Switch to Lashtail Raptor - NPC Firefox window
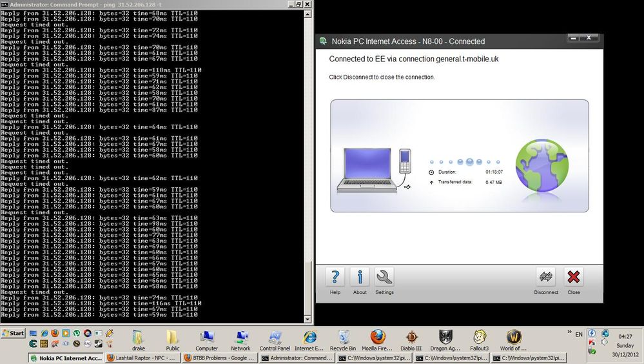 tap(142, 358)
